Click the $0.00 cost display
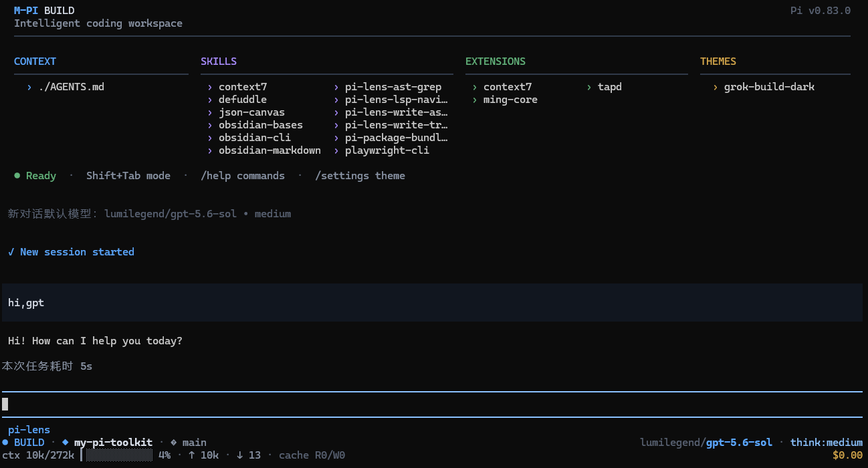This screenshot has height=468, width=868. click(847, 455)
